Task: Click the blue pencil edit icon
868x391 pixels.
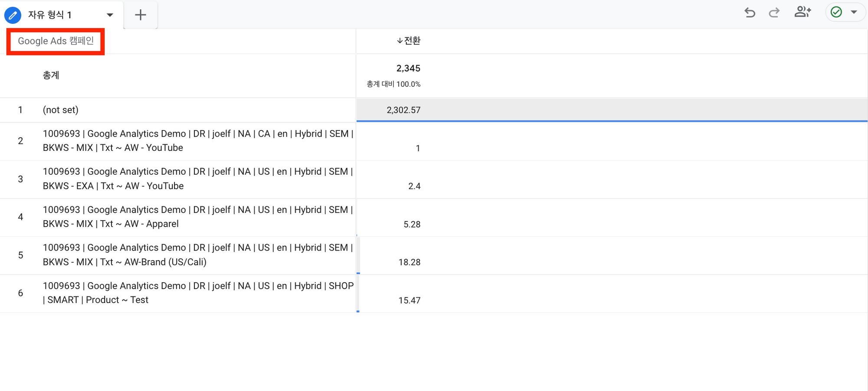Action: pos(13,15)
